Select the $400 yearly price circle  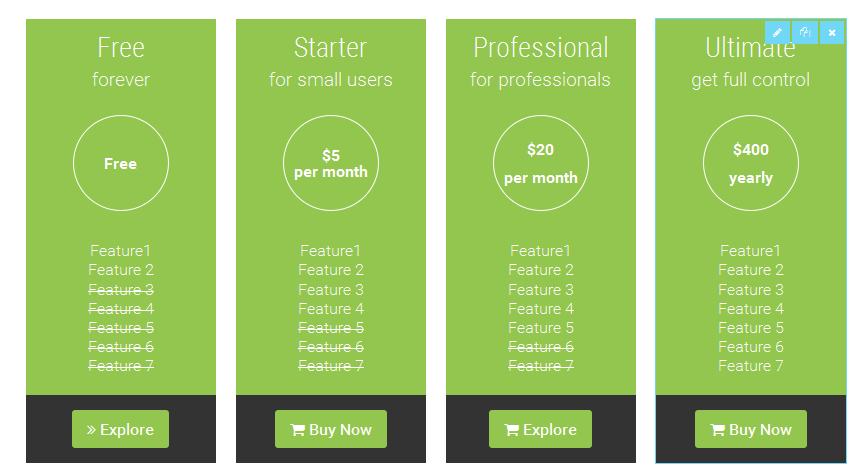click(751, 163)
